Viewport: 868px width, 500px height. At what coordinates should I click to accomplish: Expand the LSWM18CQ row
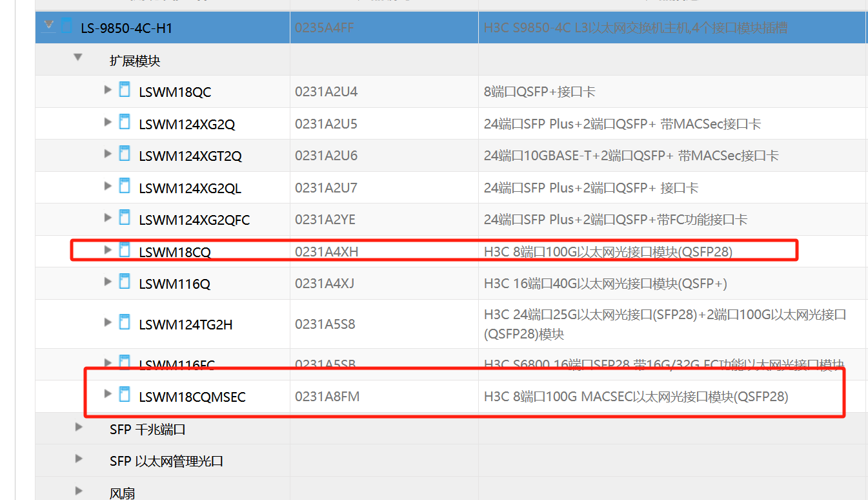click(108, 249)
